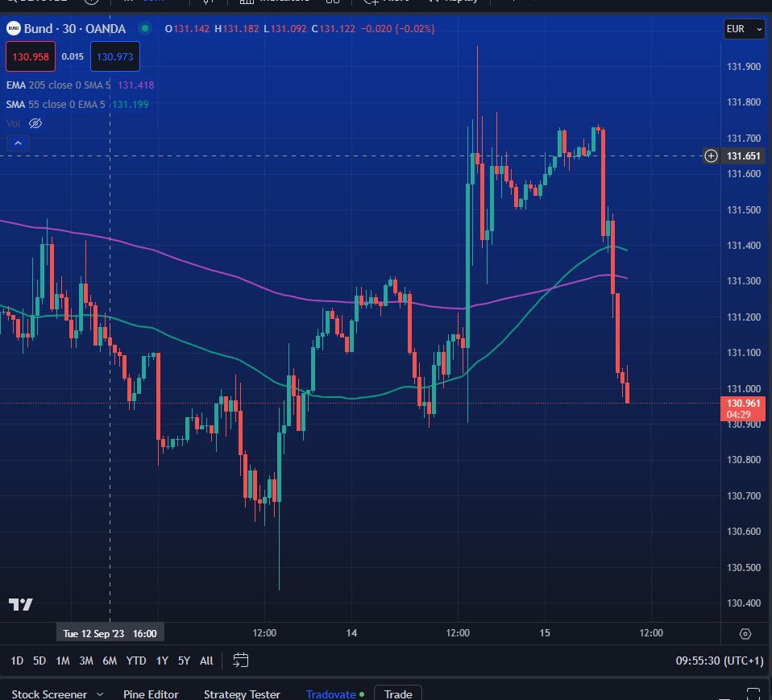The height and width of the screenshot is (700, 772).
Task: Click the Bund symbol logo icon
Action: pos(13,28)
